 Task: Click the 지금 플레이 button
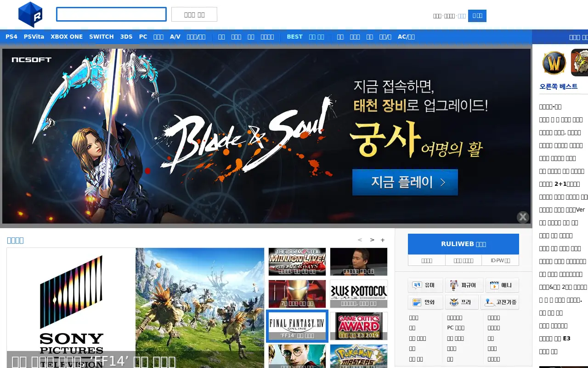[x=405, y=182]
